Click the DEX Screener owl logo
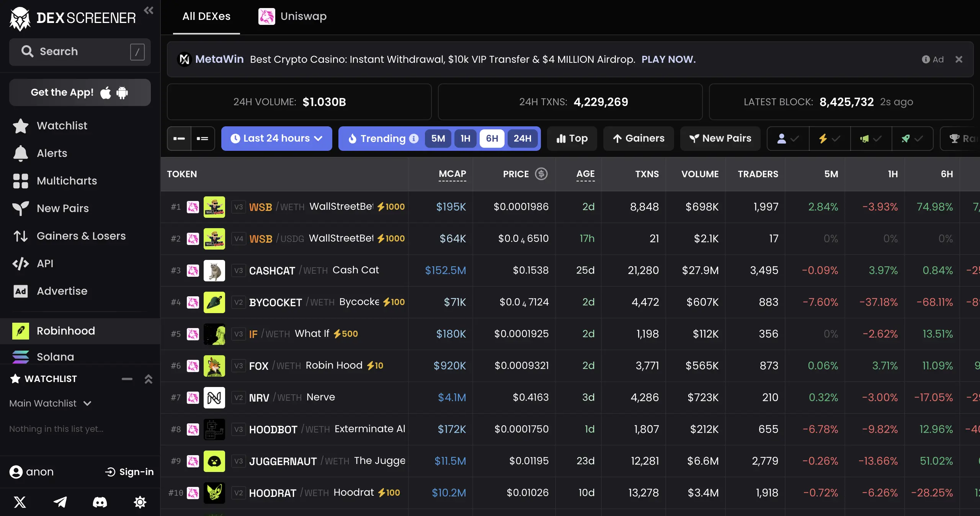 [x=20, y=18]
